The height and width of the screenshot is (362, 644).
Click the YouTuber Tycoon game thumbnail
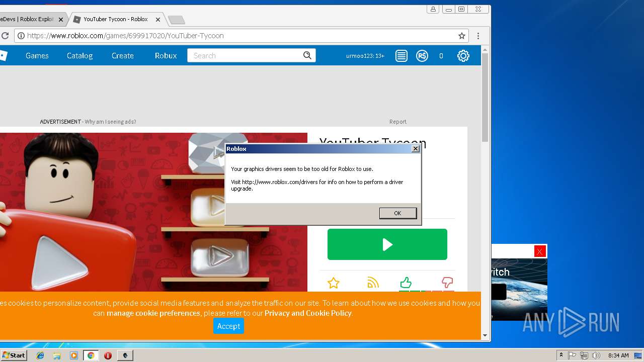(x=153, y=212)
